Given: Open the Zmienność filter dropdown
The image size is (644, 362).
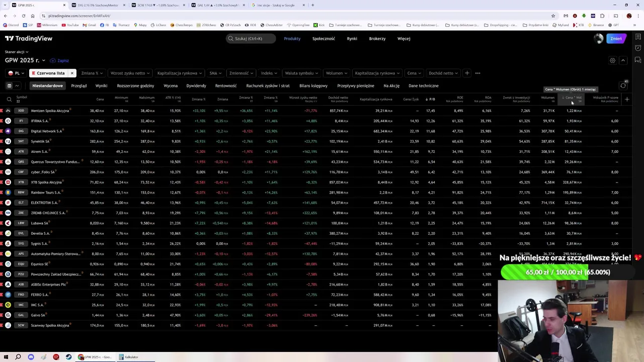Looking at the screenshot, I should point(241,73).
